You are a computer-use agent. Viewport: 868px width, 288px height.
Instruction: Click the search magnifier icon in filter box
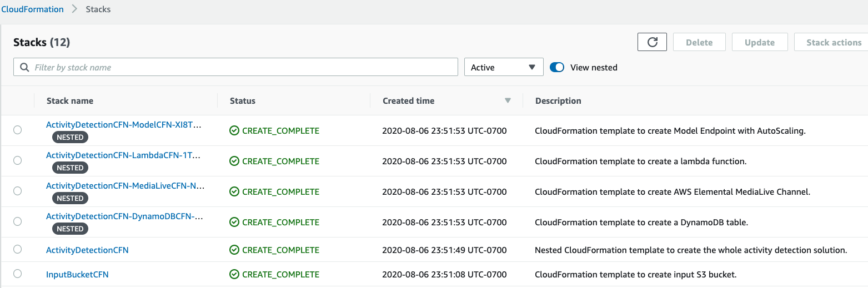tap(24, 67)
